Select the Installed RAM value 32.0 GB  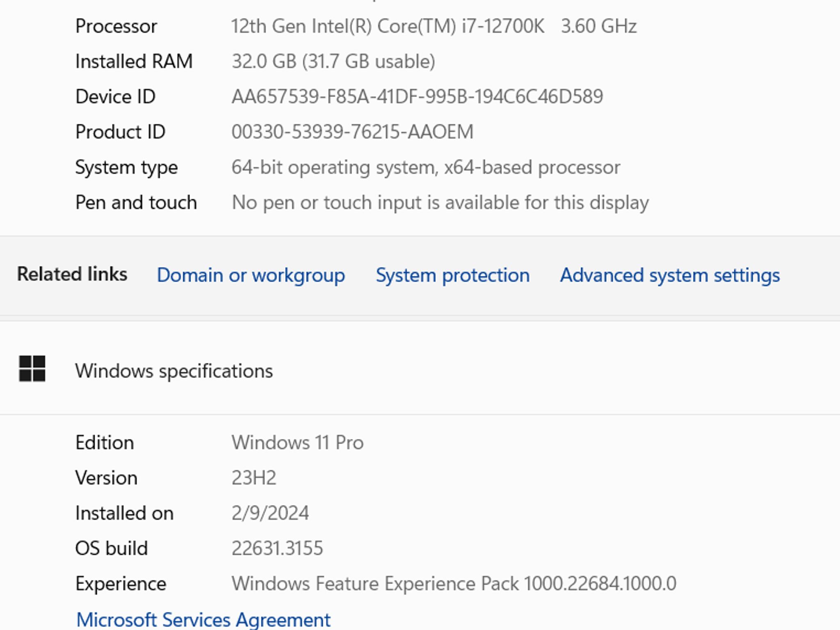(x=333, y=62)
